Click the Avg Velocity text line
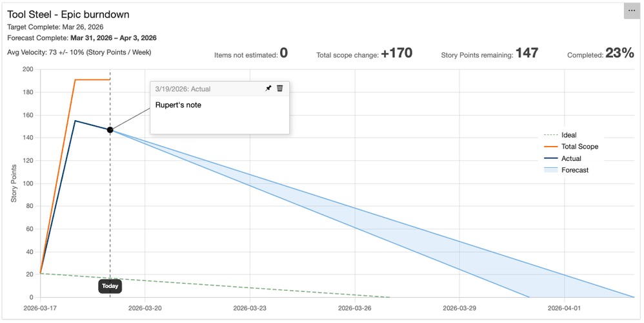This screenshot has height=323, width=644. (79, 52)
